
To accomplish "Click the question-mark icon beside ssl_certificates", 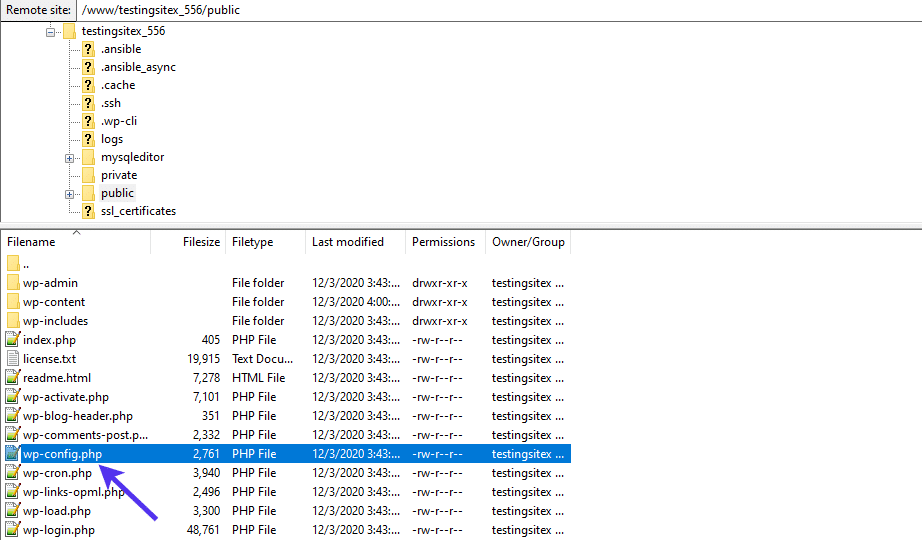I will pos(88,211).
